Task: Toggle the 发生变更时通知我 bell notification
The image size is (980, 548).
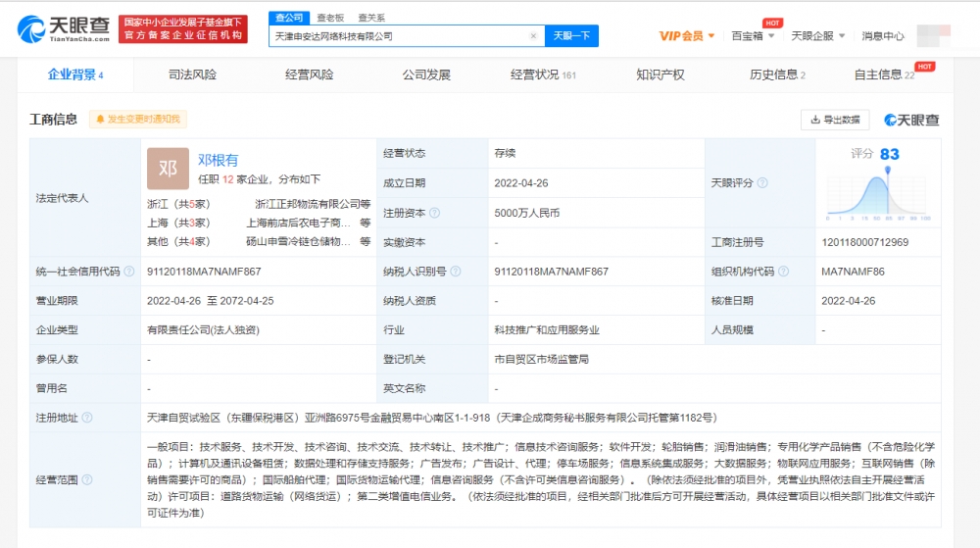Action: pos(137,120)
